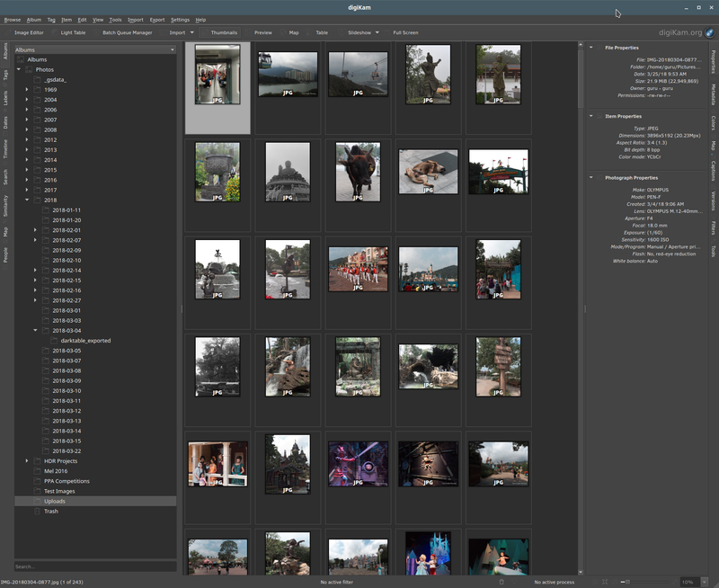Open the Browse menu
Screen dimensions: 719x588
(x=13, y=20)
